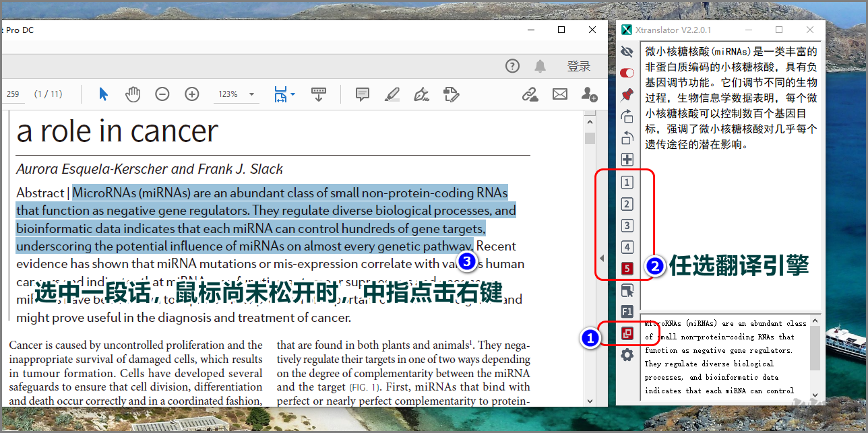868x433 pixels.
Task: Click the email document icon
Action: 559,94
